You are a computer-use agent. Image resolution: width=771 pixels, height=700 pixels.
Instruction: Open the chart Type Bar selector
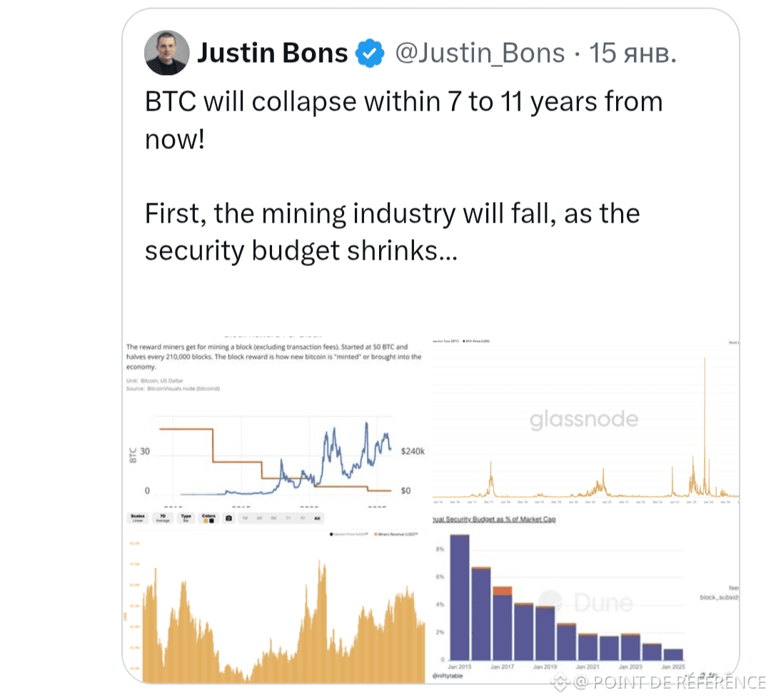tap(186, 518)
